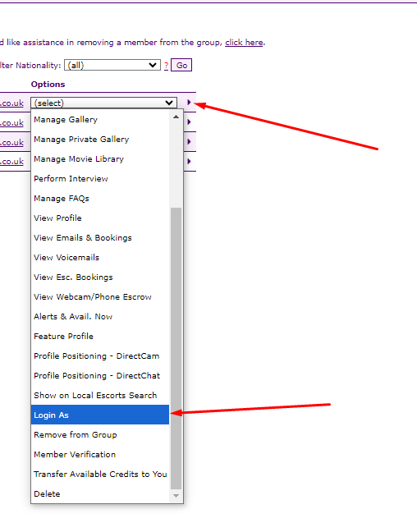The image size is (417, 532).
Task: Click the arrow icon beside the first row's select dropdown
Action: [x=189, y=102]
